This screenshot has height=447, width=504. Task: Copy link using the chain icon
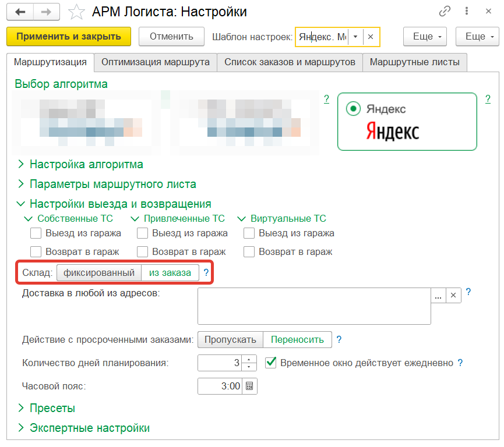[445, 12]
